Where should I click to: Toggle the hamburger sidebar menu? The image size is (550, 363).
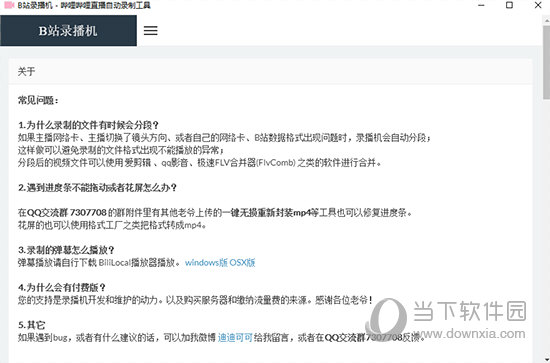(150, 31)
